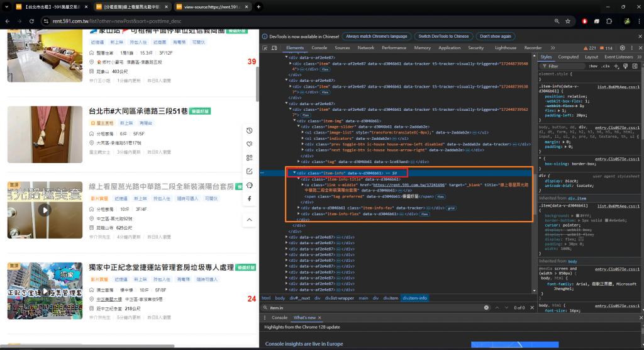The height and width of the screenshot is (350, 644).
Task: Open the drawer three-dot menu beside Console
Action: point(265,317)
